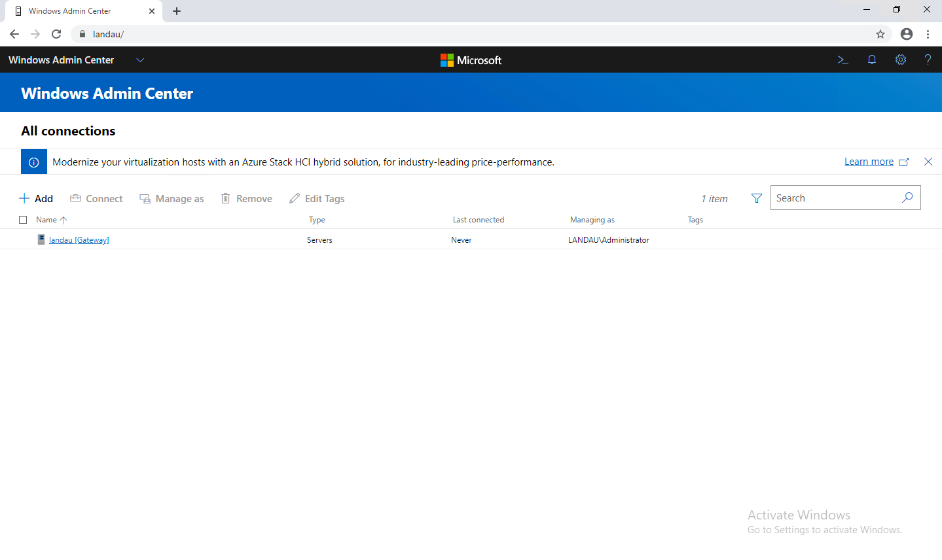Screen dimensions: 942x560
Task: Click the Add button
Action: (36, 198)
